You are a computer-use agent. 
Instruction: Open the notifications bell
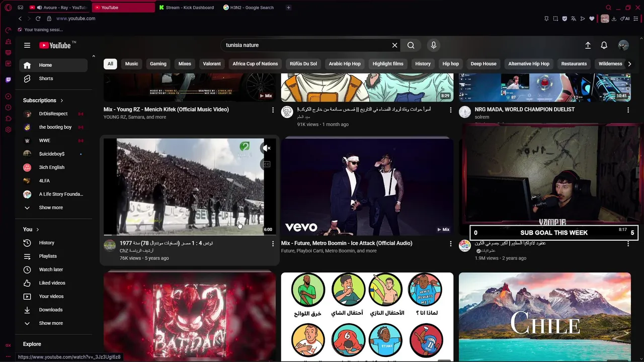coord(604,45)
